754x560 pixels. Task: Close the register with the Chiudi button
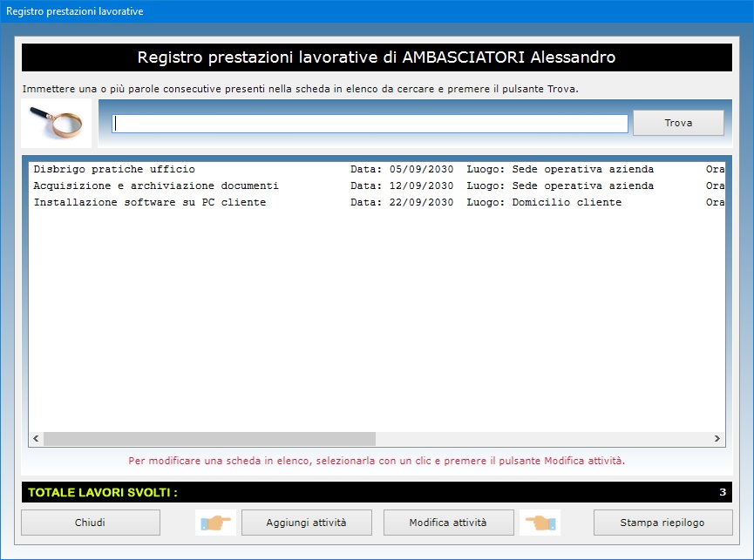pos(91,523)
